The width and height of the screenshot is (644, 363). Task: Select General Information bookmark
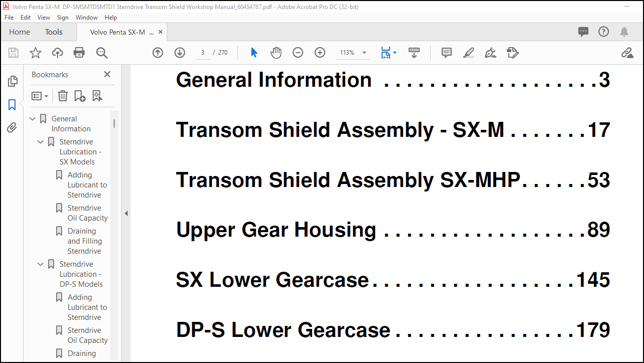pos(71,124)
